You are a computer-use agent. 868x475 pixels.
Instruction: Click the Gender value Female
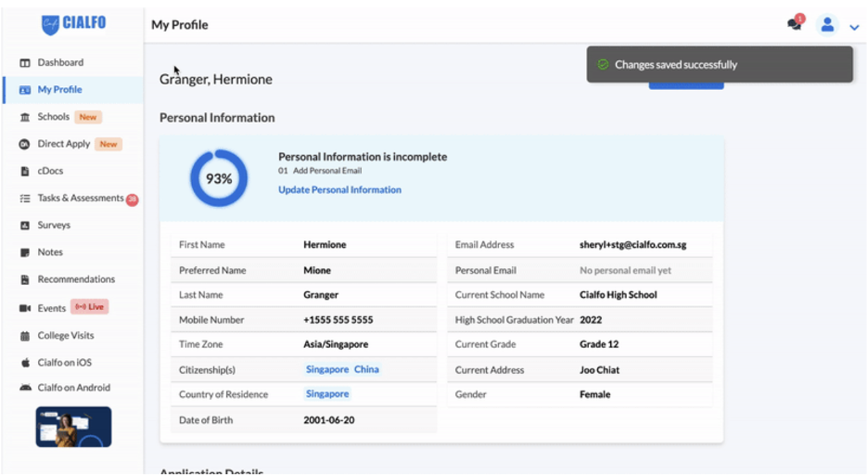595,394
